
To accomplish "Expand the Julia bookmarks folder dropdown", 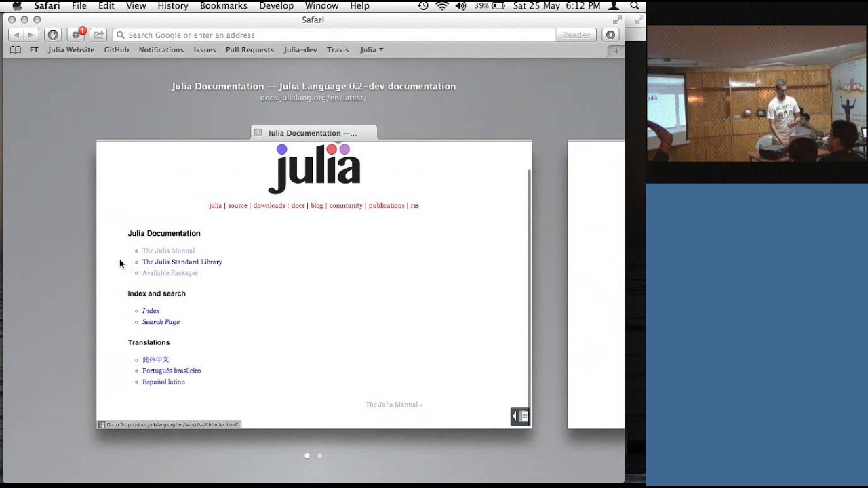I will click(372, 50).
